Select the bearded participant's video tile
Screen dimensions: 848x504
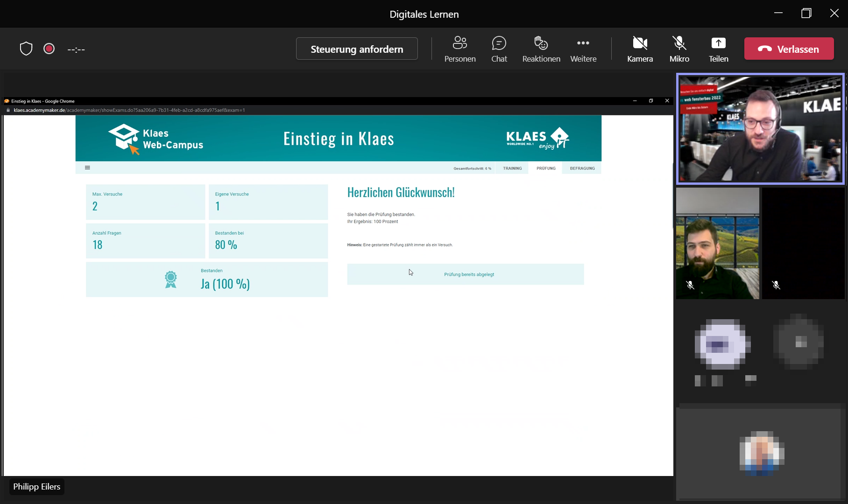click(718, 243)
